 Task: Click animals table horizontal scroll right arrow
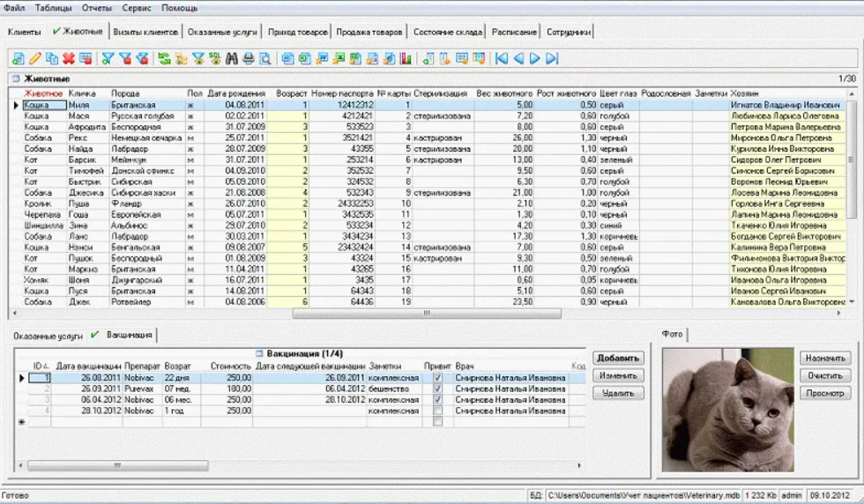pos(839,313)
